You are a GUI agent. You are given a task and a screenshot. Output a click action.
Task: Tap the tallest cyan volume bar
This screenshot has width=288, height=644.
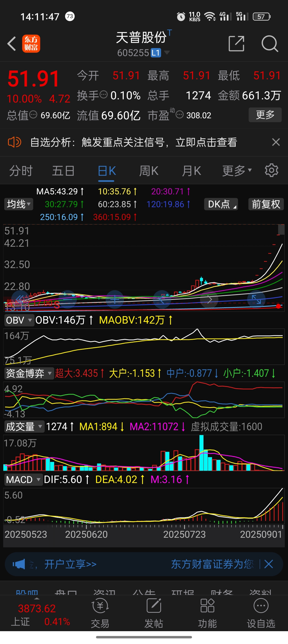202,453
